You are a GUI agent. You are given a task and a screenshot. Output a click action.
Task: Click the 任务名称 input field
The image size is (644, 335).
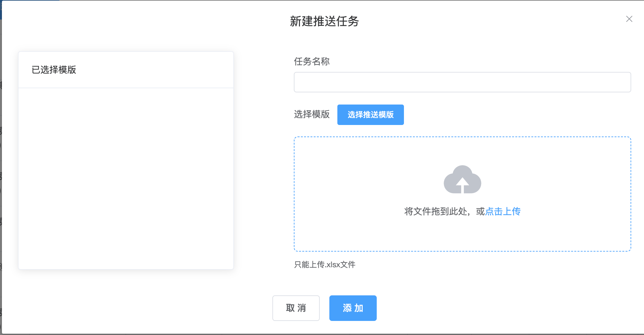[x=462, y=82]
